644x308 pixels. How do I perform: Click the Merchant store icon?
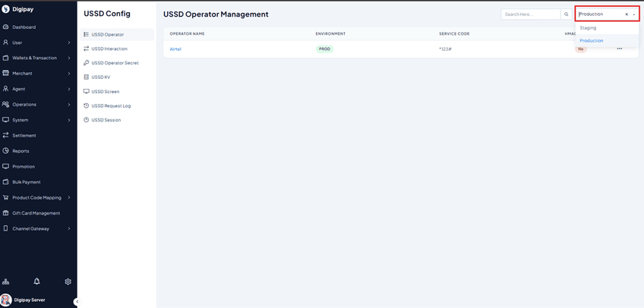[x=5, y=74]
